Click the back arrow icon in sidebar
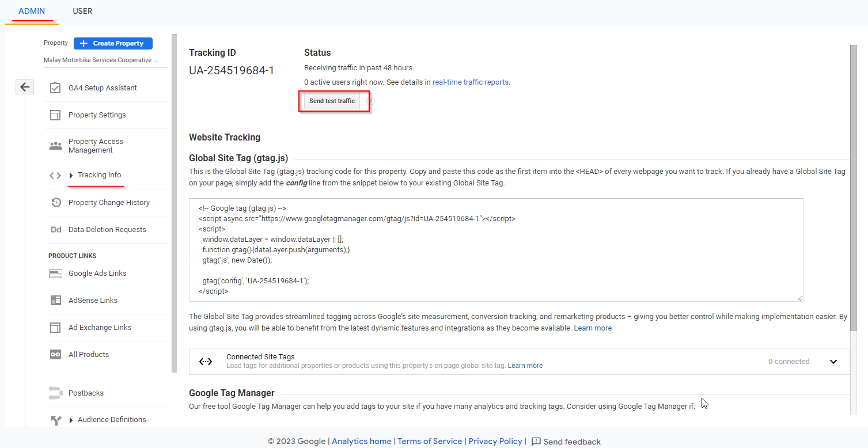The width and height of the screenshot is (868, 448). point(24,87)
